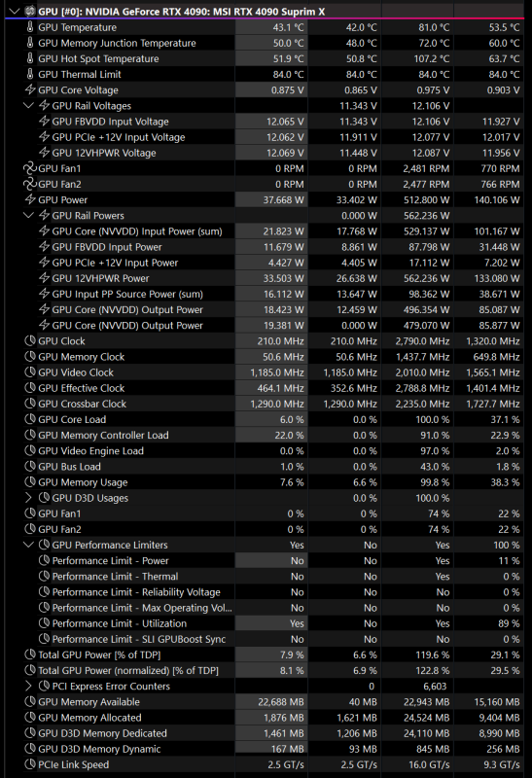Click clock icon beside GPU Clock
Screen dimensions: 532x778
[x=30, y=341]
